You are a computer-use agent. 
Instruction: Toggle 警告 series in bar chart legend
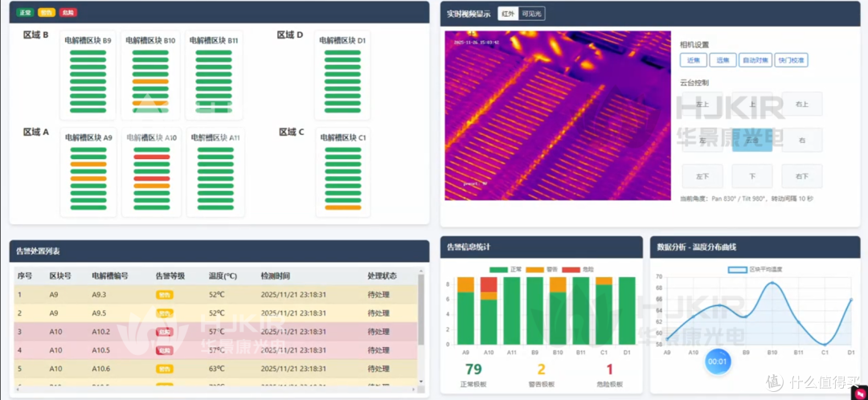point(542,269)
